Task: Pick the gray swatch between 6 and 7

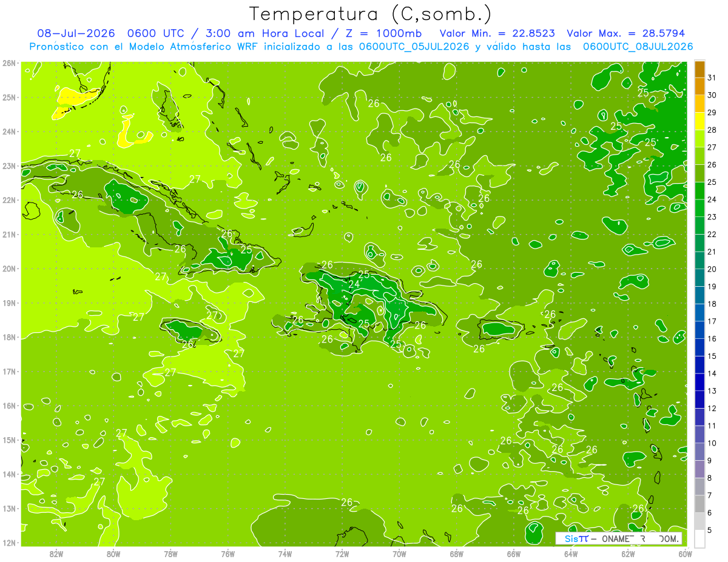Action: 699,504
